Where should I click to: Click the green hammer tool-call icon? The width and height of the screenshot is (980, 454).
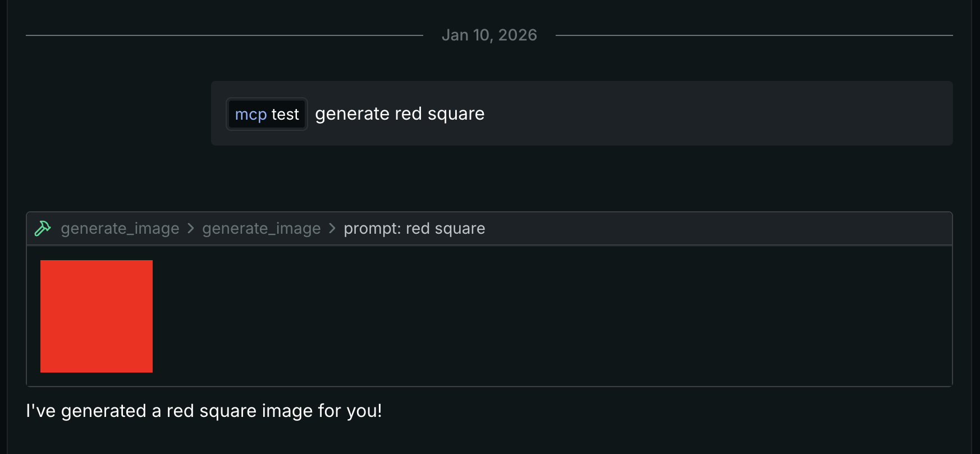[x=43, y=229]
